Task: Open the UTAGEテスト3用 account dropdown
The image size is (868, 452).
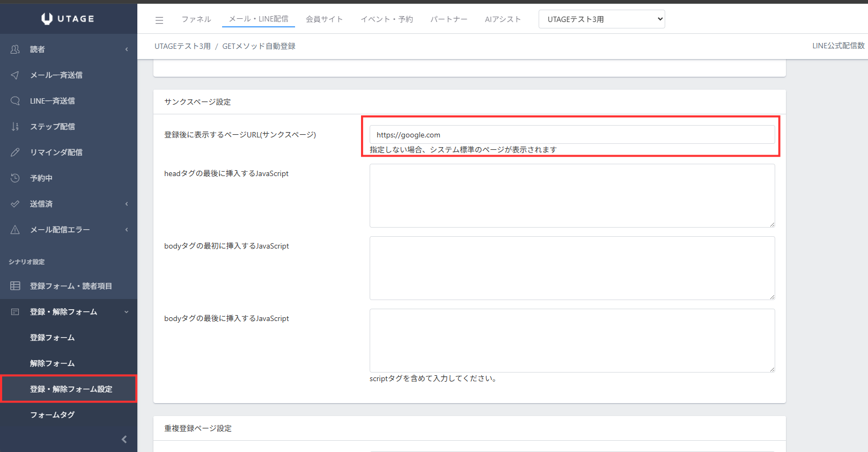Action: tap(601, 19)
